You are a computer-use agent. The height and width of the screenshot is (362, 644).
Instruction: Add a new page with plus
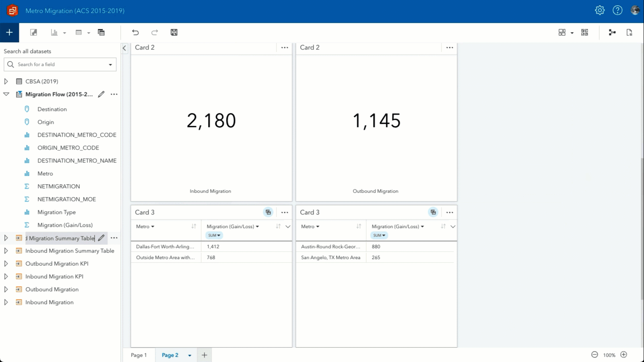(x=204, y=355)
